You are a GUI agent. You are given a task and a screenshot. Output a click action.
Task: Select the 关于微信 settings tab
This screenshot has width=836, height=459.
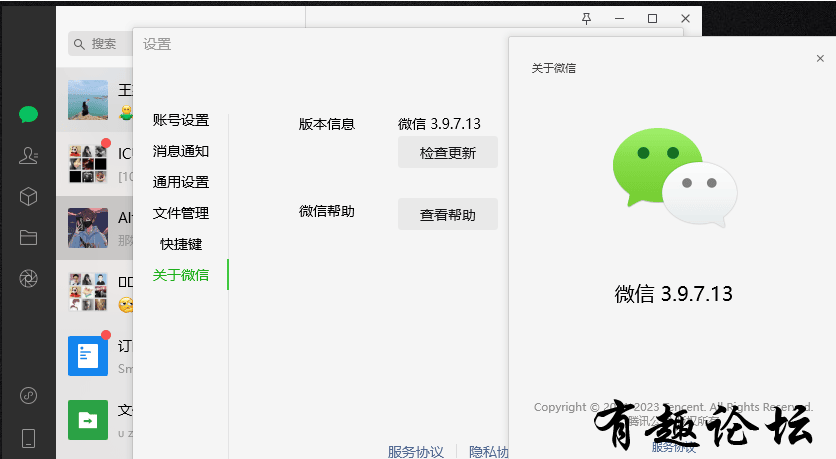[181, 275]
